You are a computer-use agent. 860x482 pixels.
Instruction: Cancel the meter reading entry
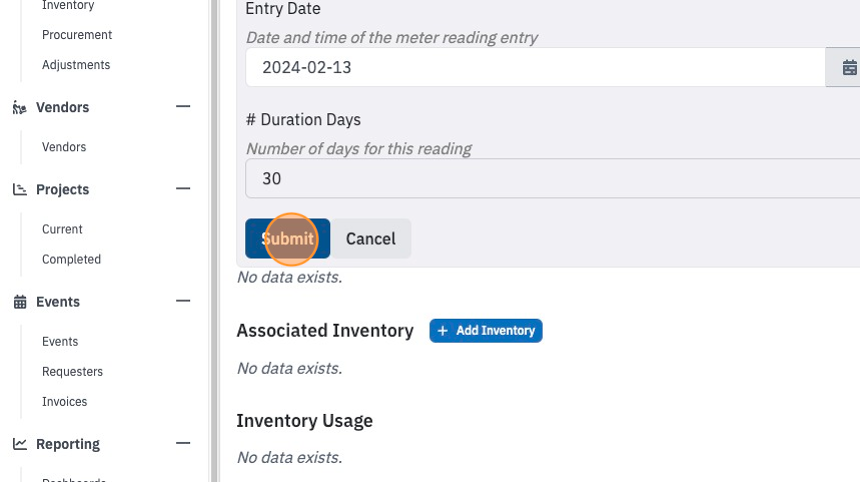click(x=371, y=239)
